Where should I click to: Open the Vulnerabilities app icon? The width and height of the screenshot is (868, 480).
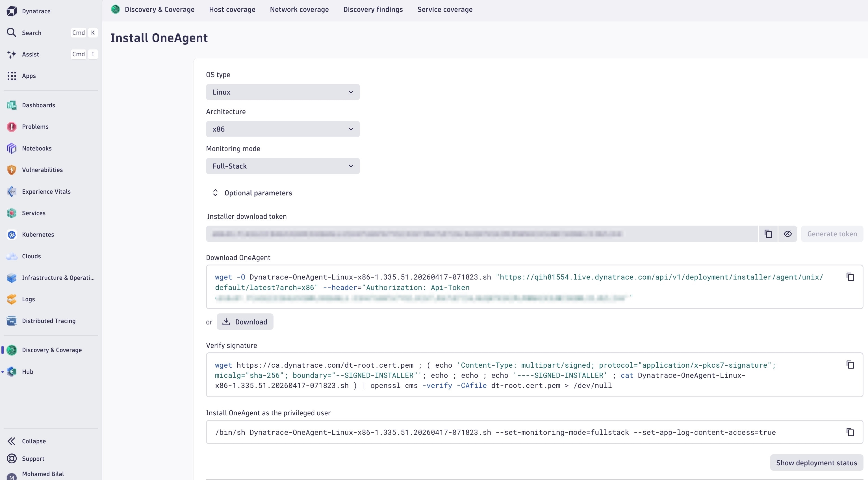point(12,170)
